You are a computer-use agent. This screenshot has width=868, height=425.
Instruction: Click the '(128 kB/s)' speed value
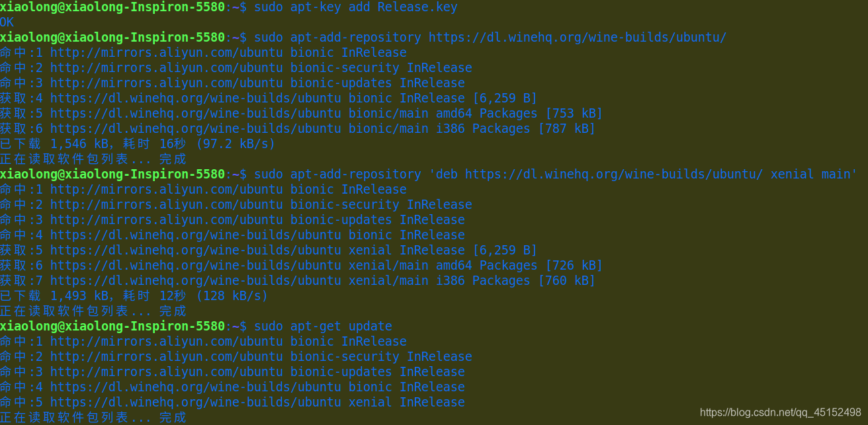[x=232, y=296]
